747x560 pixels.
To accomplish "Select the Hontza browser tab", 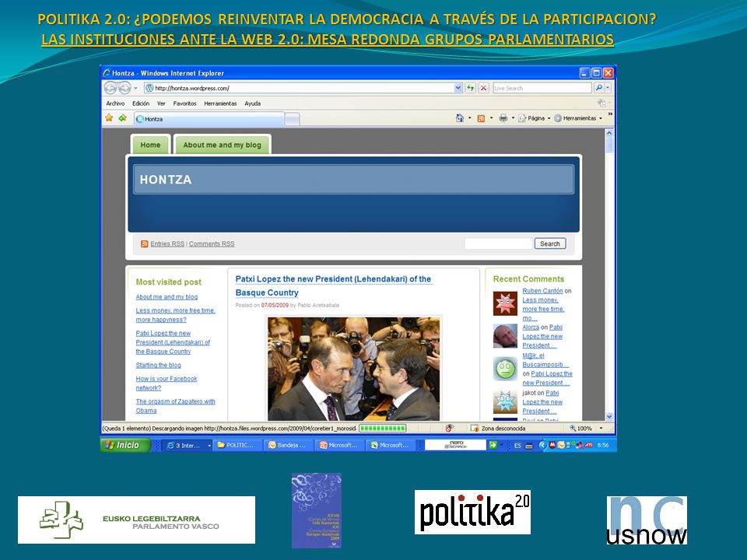I will pyautogui.click(x=209, y=119).
